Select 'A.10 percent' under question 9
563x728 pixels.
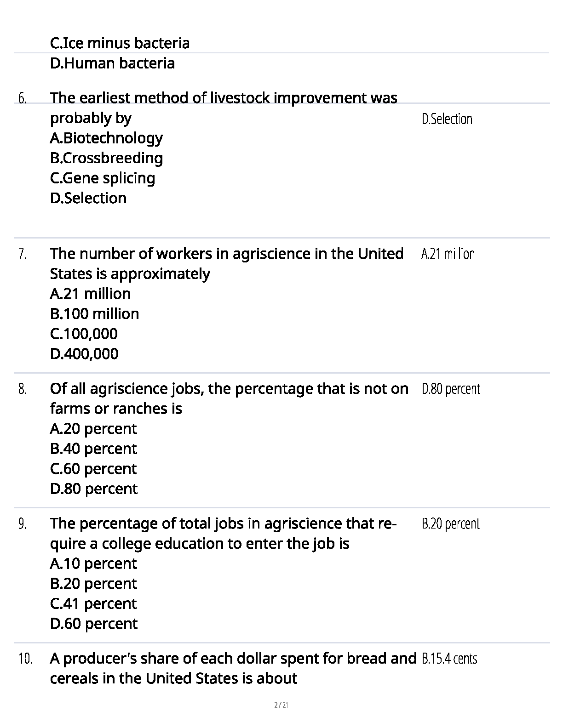(93, 563)
